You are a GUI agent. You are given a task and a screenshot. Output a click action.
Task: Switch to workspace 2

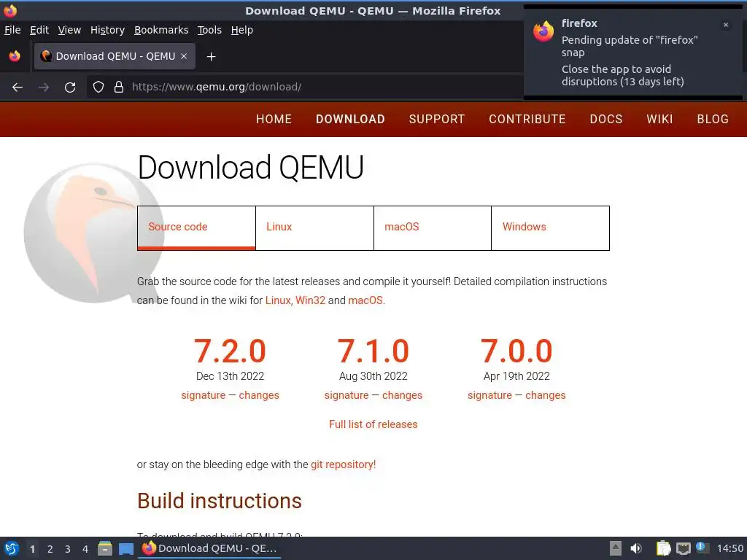pyautogui.click(x=50, y=549)
